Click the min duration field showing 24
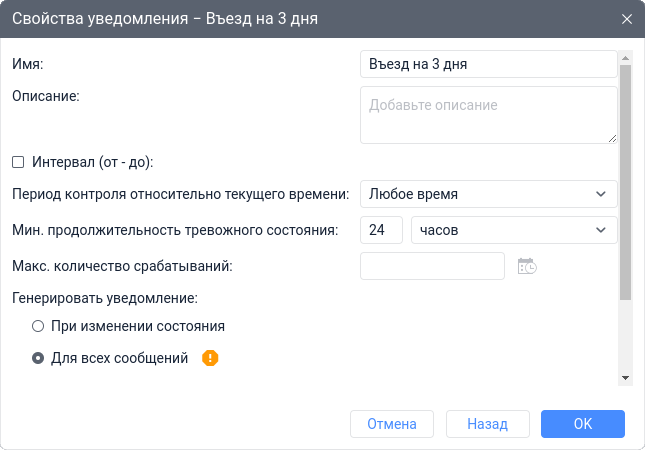The image size is (645, 450). (x=380, y=230)
